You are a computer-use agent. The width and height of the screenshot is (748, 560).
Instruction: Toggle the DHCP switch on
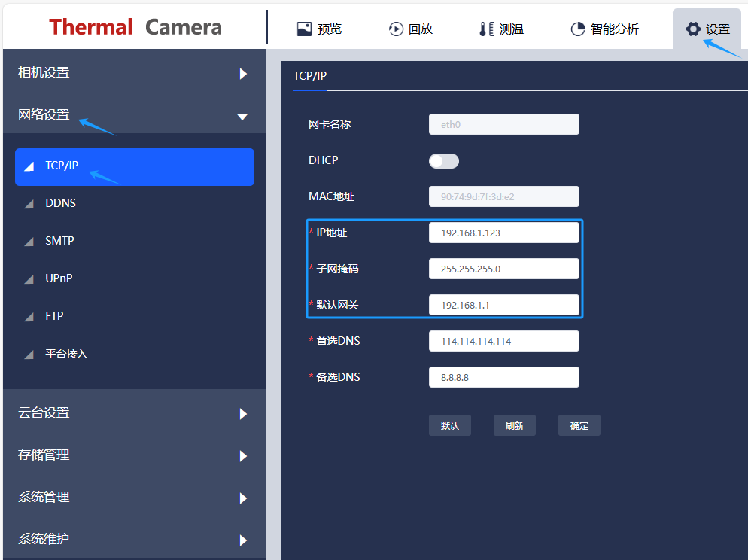(443, 161)
